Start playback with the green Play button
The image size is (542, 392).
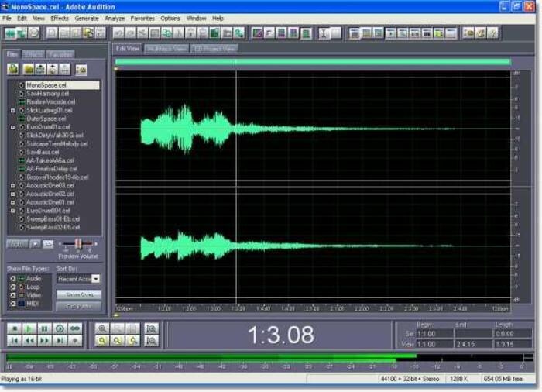(29, 328)
